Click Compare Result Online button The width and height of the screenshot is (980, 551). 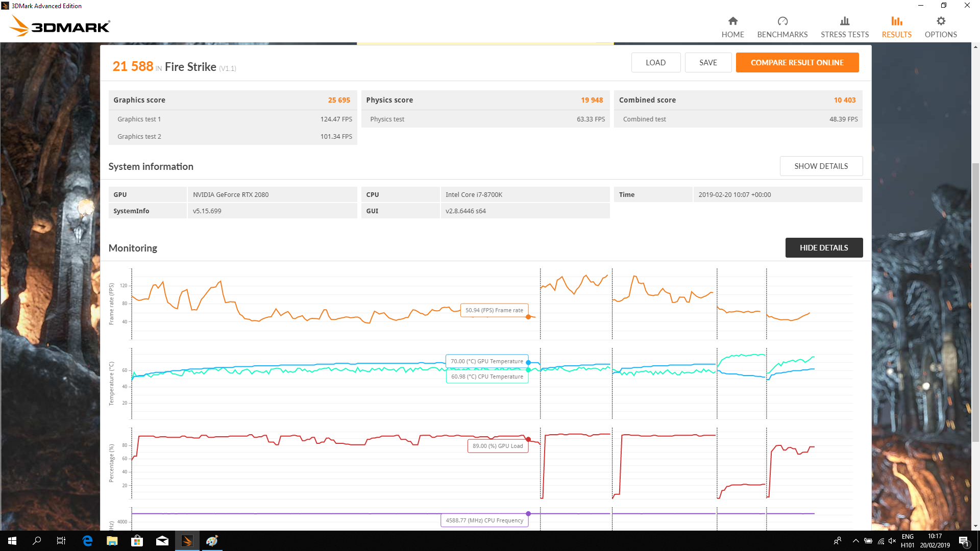coord(797,62)
